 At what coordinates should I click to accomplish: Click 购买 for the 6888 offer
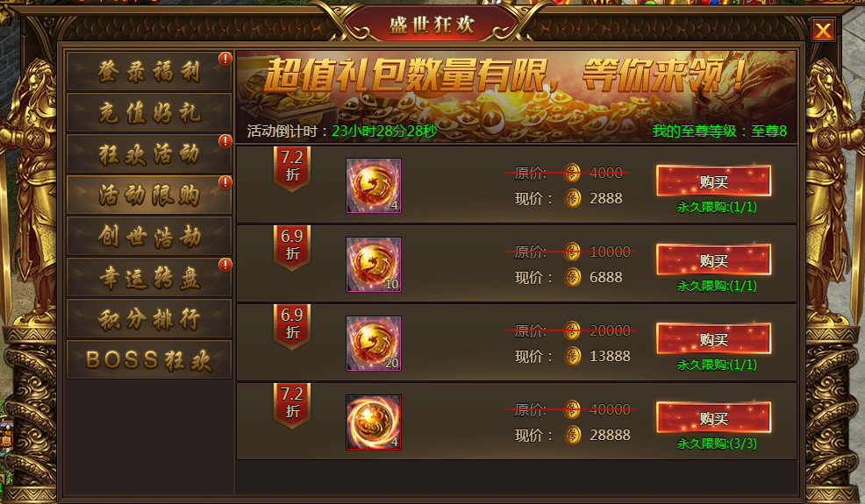pyautogui.click(x=714, y=259)
